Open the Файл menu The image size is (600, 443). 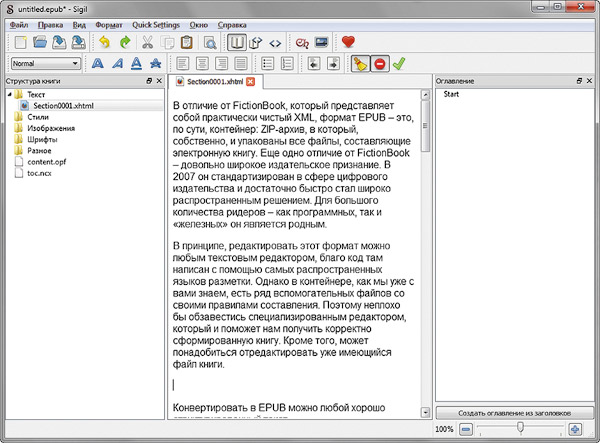point(19,25)
